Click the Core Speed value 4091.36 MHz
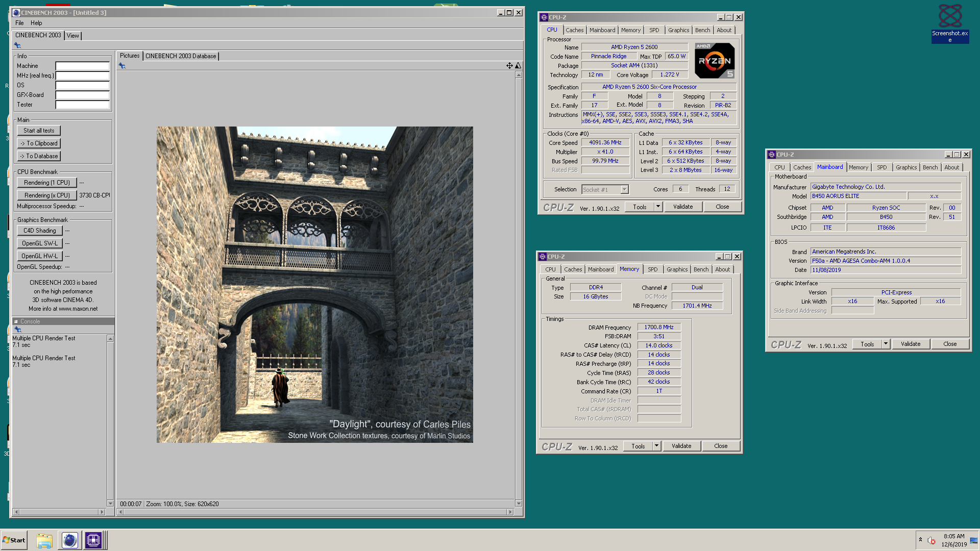980x551 pixels. point(605,143)
